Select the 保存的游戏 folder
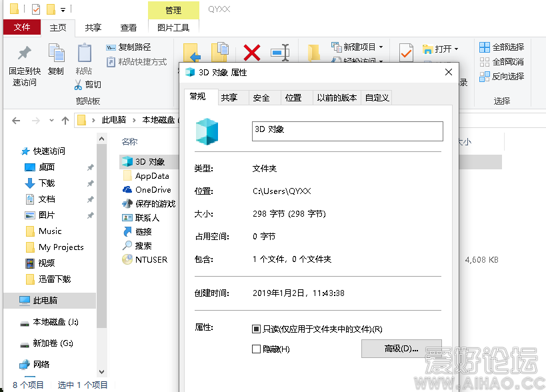 click(149, 203)
